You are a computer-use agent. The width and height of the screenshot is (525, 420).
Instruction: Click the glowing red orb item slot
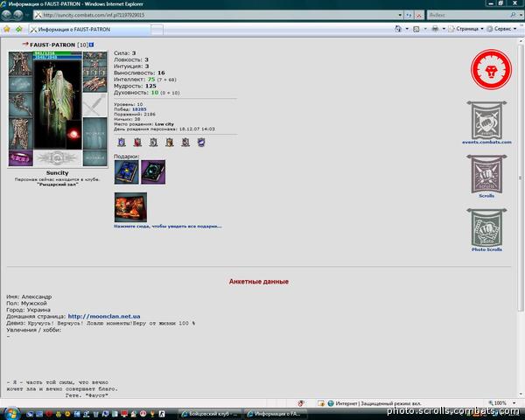(x=73, y=135)
